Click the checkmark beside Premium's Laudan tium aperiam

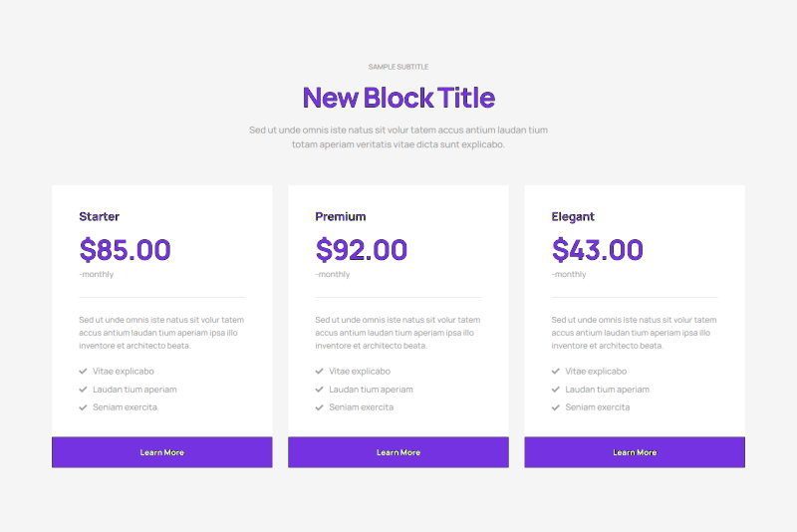point(320,390)
